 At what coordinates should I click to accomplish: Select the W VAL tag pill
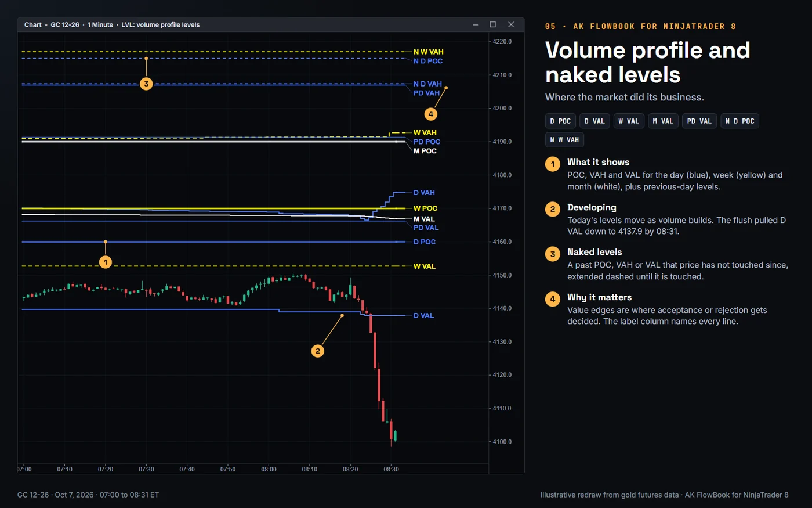point(629,121)
